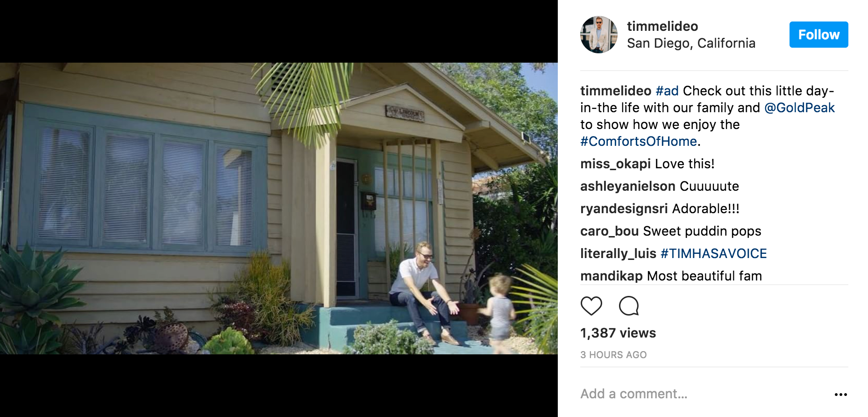
Task: View ryandesignsri's profile
Action: coord(624,208)
